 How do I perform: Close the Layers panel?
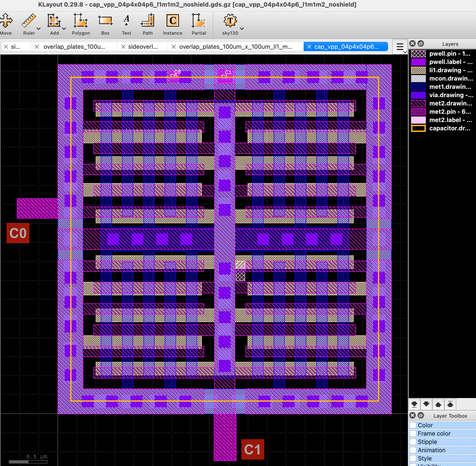point(413,44)
